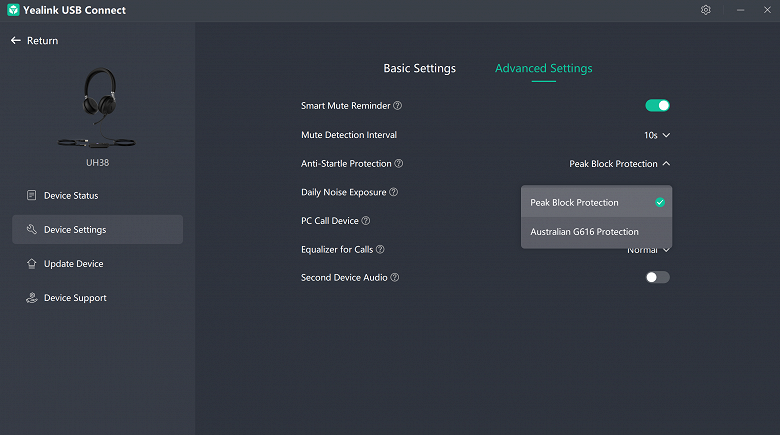
Task: Select Peak Block Protection option
Action: click(596, 203)
